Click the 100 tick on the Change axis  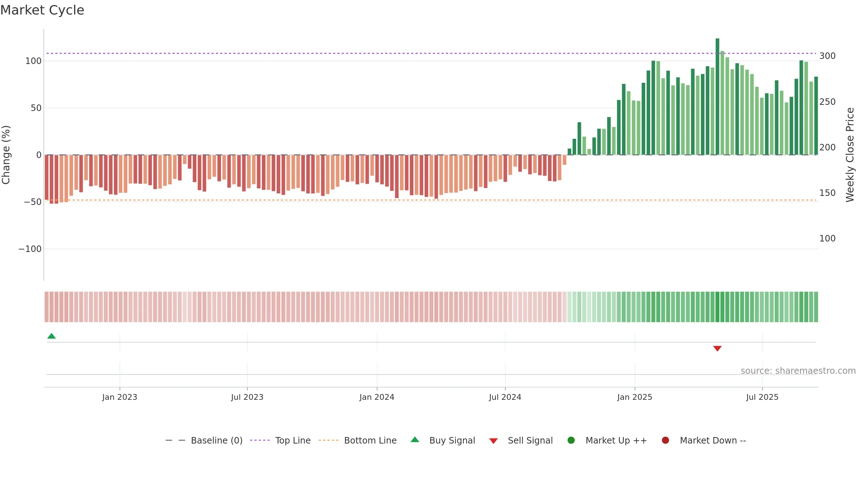pos(33,61)
